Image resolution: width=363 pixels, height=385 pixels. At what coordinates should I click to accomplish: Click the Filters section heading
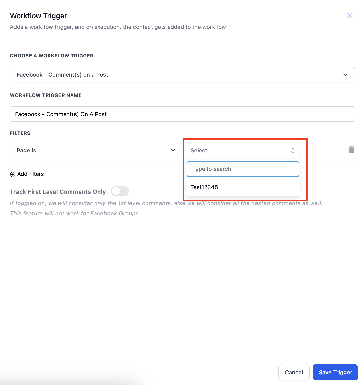coord(20,133)
